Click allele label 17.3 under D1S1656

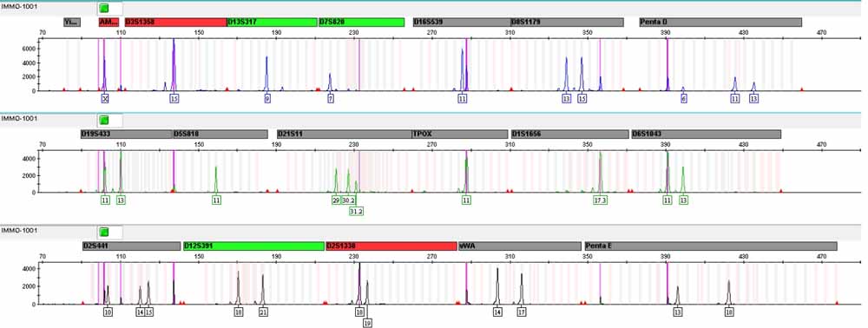[x=600, y=200]
